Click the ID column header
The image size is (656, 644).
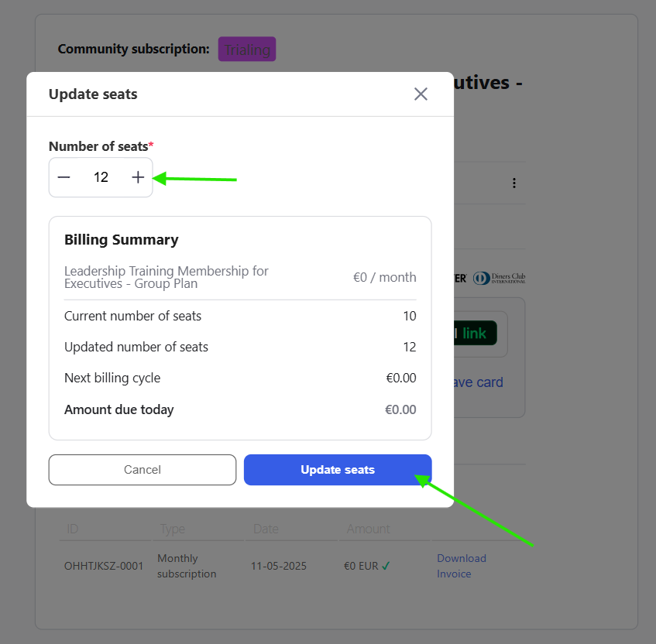pos(73,529)
